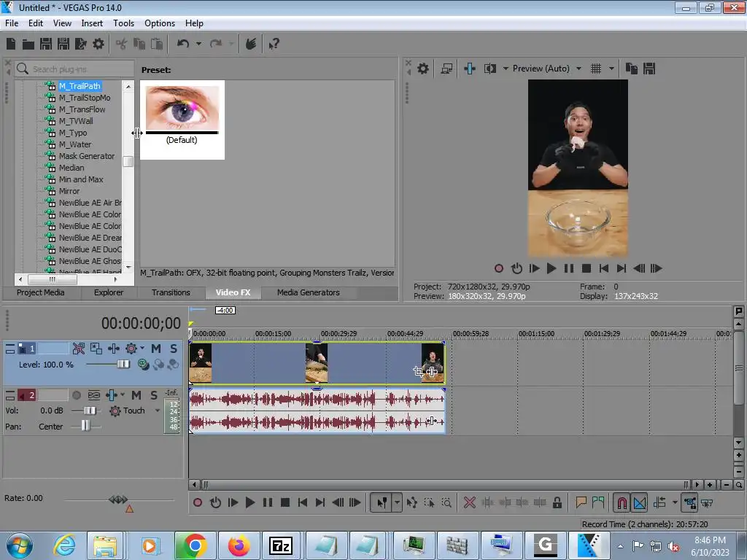
Task: Open the File menu
Action: 12,23
